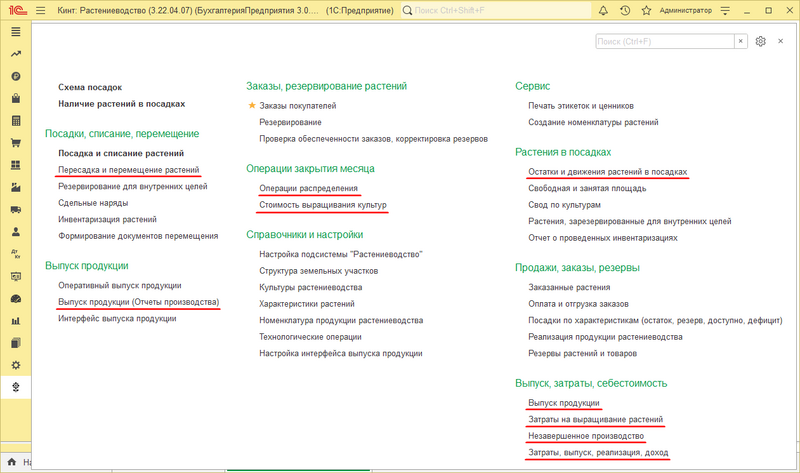This screenshot has width=800, height=473.
Task: Open Формирование документов перемещения
Action: click(x=138, y=236)
